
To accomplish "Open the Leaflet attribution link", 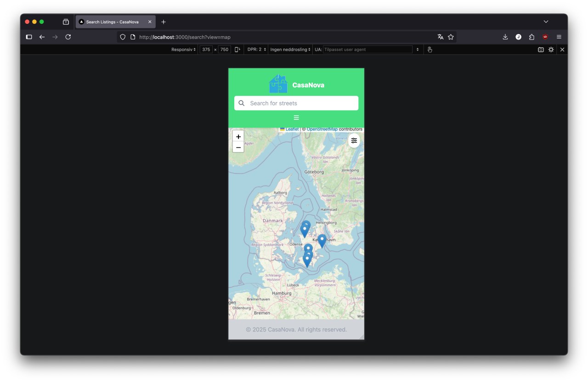I will [x=292, y=129].
